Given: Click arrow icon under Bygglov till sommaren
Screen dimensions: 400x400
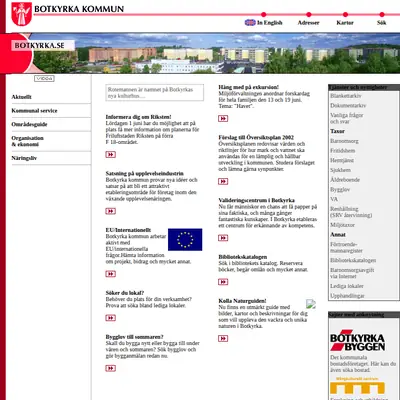Looking at the screenshot, I should coord(111,368).
